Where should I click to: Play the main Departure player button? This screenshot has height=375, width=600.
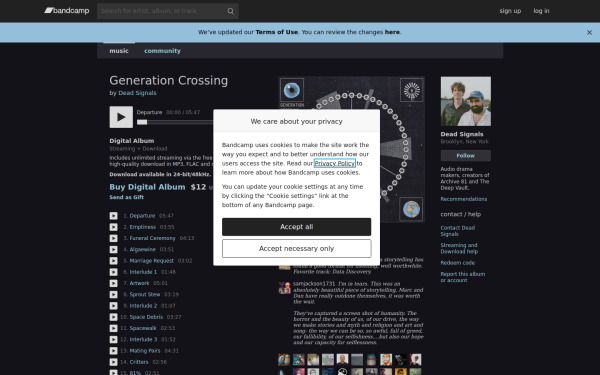[121, 117]
